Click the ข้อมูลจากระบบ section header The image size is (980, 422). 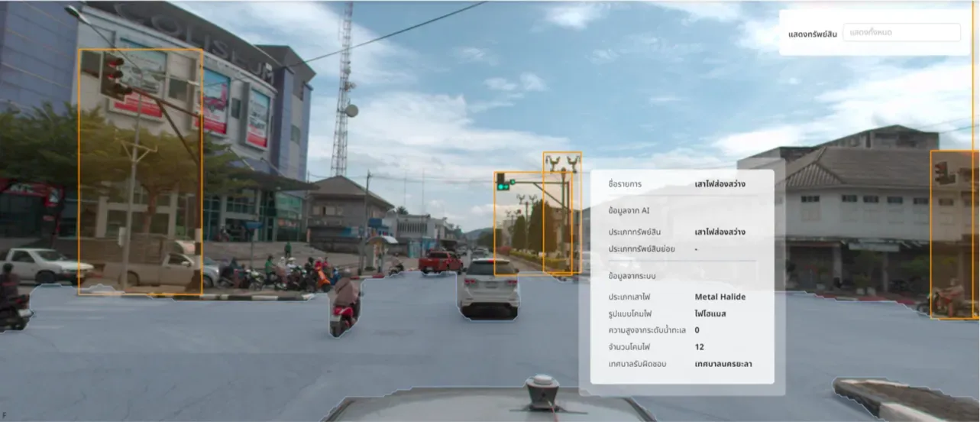[x=633, y=274]
